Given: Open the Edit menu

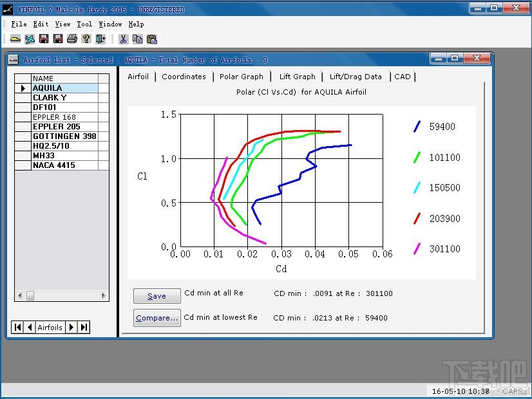Looking at the screenshot, I should tap(41, 24).
